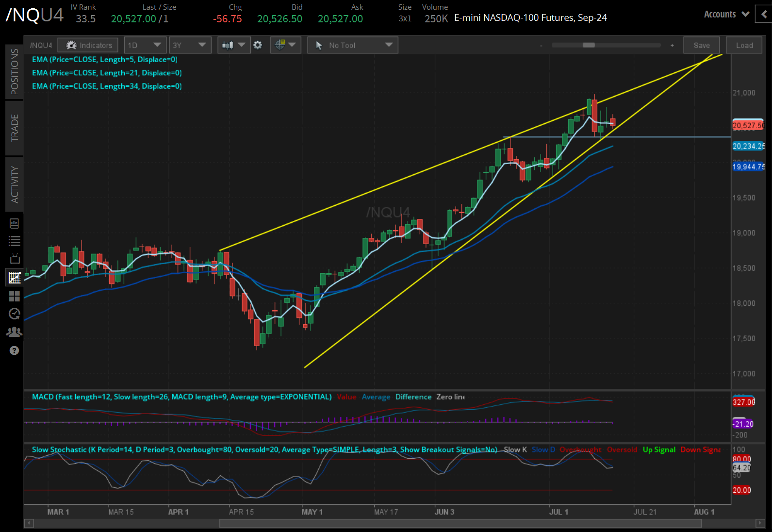The width and height of the screenshot is (772, 532).
Task: Click the Save chart button
Action: point(702,45)
